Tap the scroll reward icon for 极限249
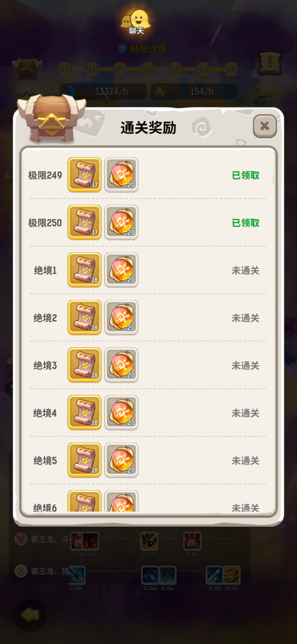Screen dimensions: 297x644 click(x=84, y=175)
